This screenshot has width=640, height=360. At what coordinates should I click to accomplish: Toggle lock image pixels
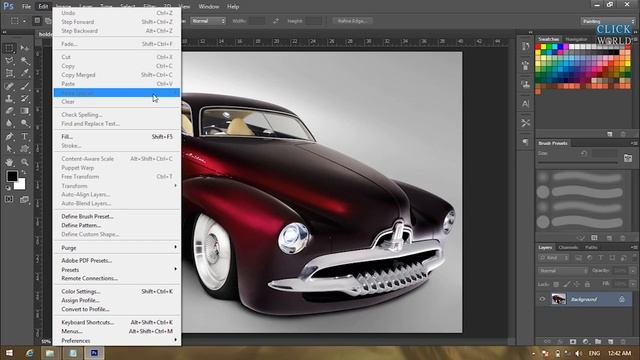pyautogui.click(x=567, y=284)
